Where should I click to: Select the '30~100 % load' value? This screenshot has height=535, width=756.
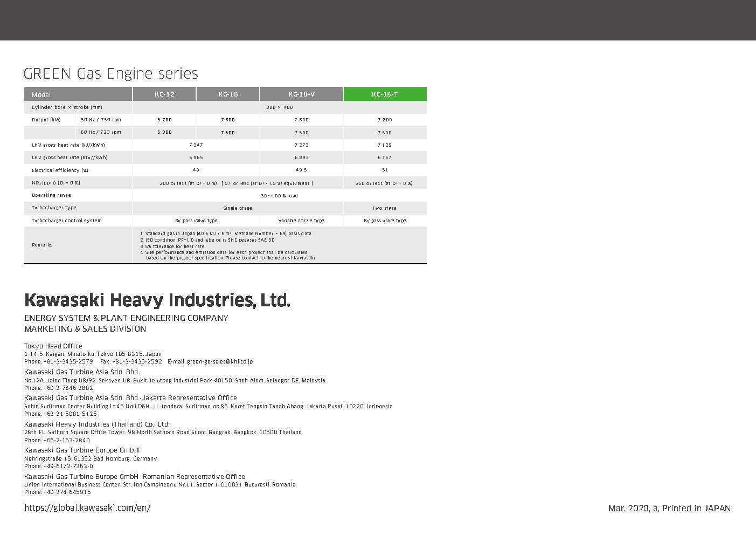[279, 196]
